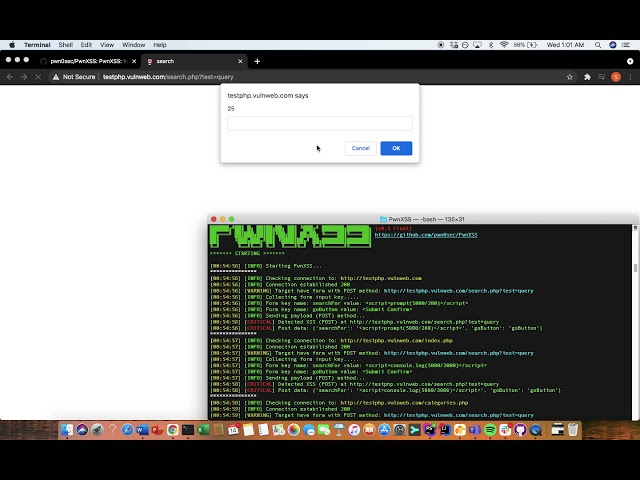The image size is (640, 480).
Task: Open the View menu
Action: (x=107, y=45)
